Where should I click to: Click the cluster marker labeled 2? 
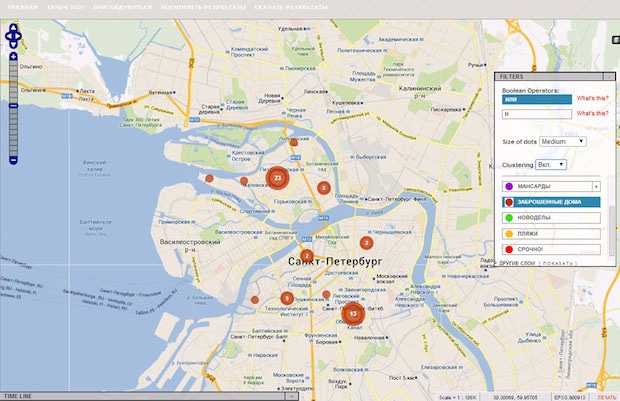[x=366, y=242]
